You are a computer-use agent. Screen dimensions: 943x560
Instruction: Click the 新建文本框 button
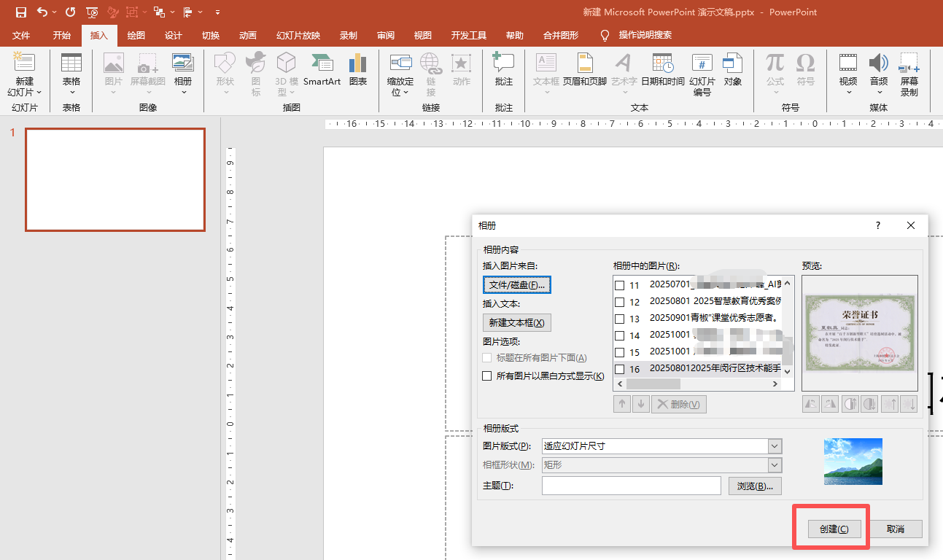click(516, 322)
